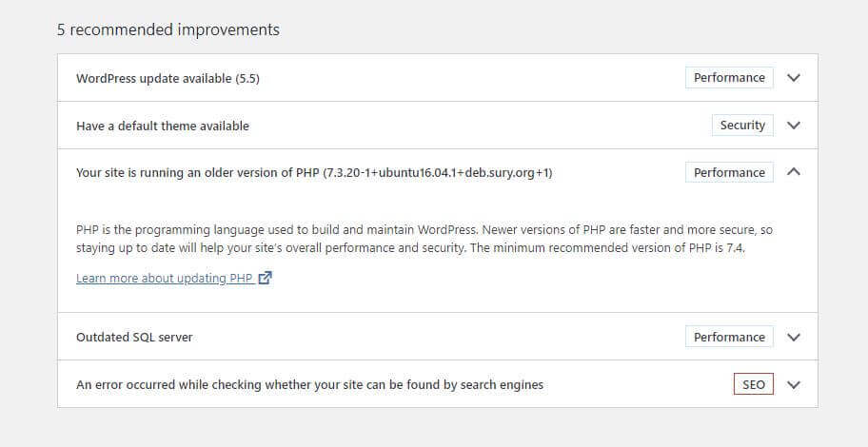This screenshot has width=868, height=447.
Task: Click the Performance badge on Outdated SQL row
Action: tap(729, 337)
